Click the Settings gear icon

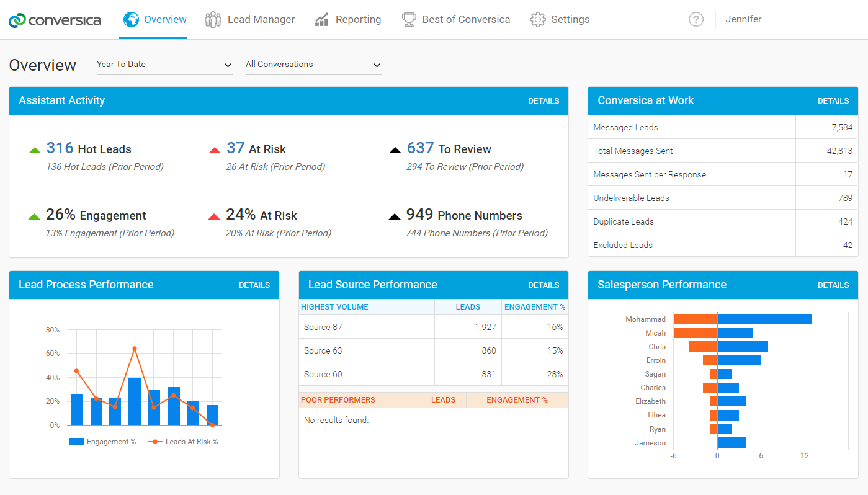[x=537, y=19]
